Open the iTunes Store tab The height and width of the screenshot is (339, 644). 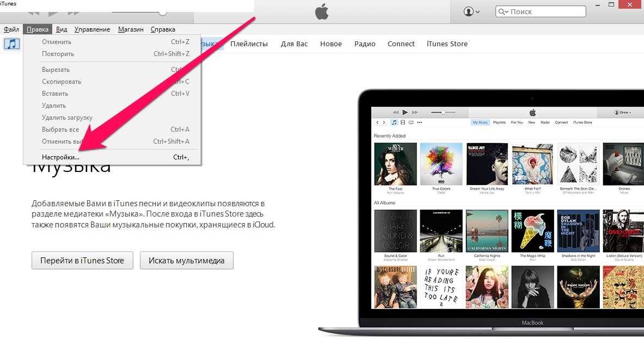click(446, 44)
